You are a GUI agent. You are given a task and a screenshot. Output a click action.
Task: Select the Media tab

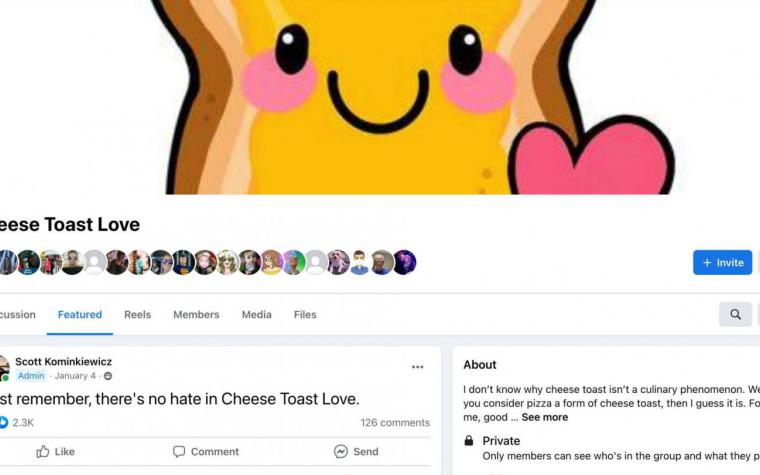click(x=256, y=315)
